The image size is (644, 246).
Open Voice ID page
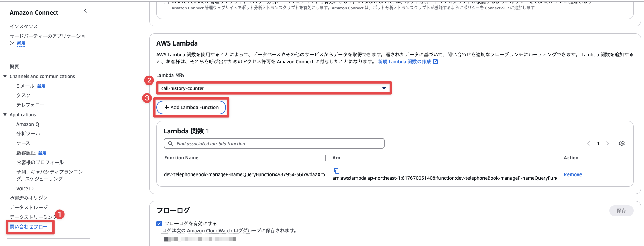point(25,189)
